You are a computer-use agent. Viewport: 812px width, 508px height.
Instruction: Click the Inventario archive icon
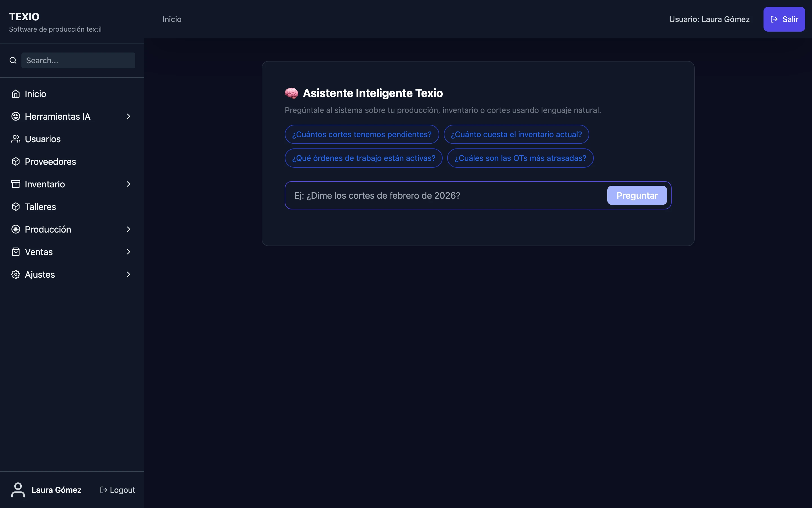tap(16, 184)
